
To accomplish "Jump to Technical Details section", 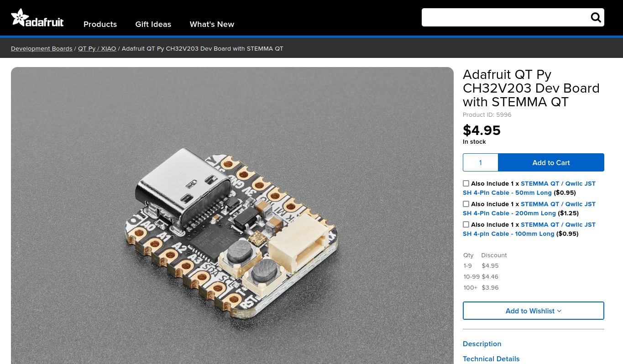I will [491, 359].
